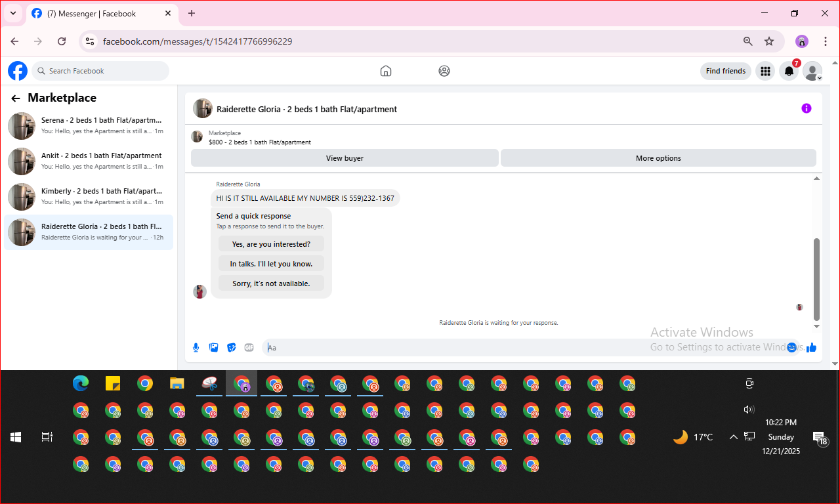The image size is (840, 504).
Task: Send quick reply "Sorry, it's not available."
Action: (x=271, y=283)
